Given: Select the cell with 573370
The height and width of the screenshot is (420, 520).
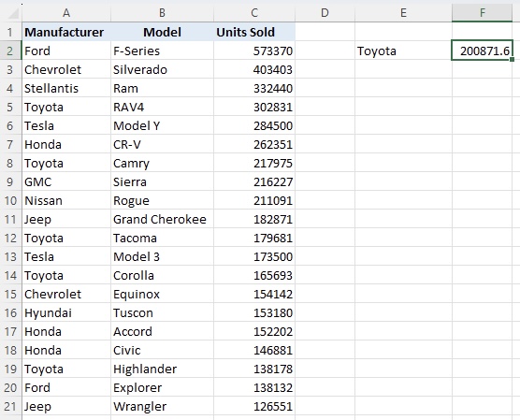Looking at the screenshot, I should [254, 51].
